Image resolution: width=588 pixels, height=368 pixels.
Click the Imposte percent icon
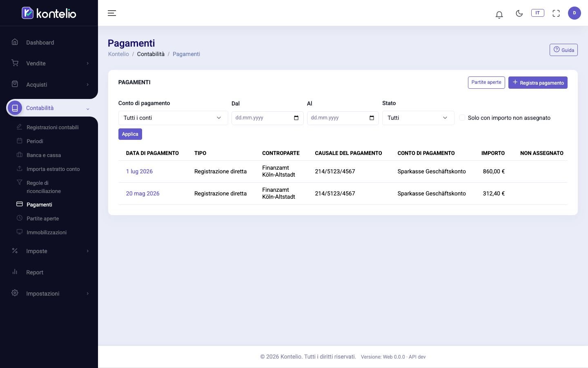[15, 251]
